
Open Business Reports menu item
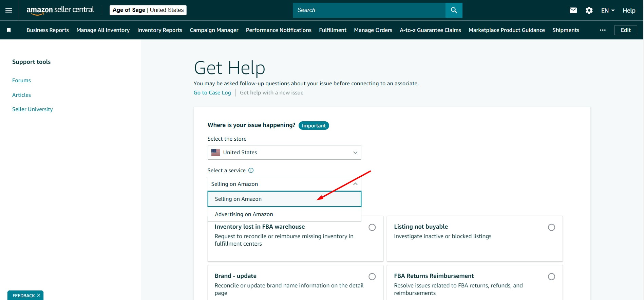coord(48,30)
